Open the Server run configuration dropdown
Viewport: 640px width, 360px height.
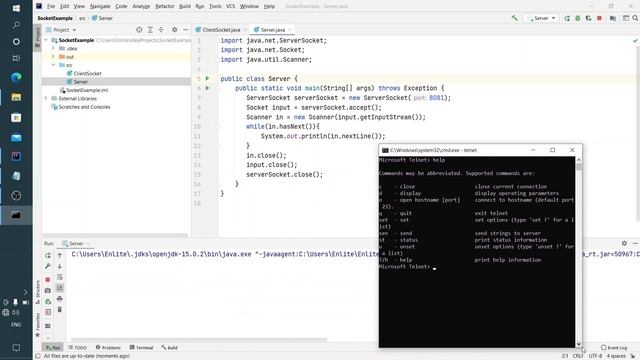click(542, 18)
